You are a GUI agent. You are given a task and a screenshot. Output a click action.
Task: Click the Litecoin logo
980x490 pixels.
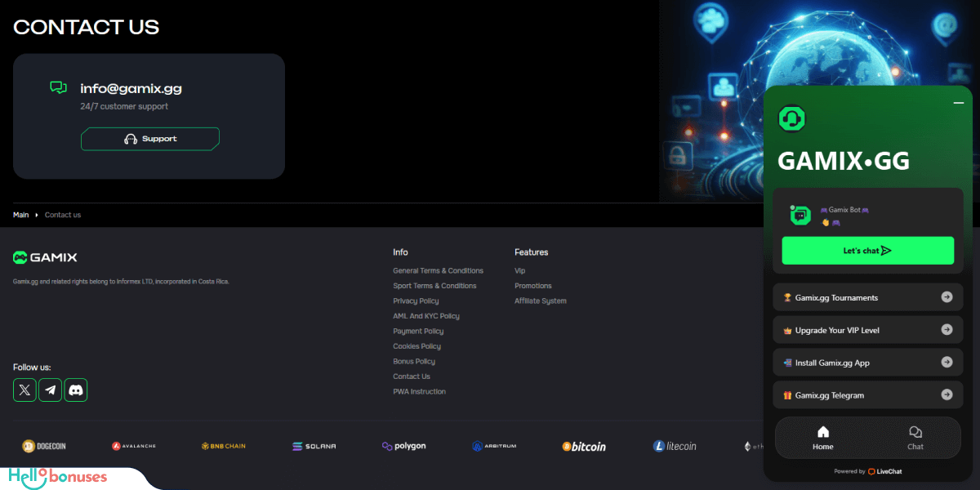point(675,446)
